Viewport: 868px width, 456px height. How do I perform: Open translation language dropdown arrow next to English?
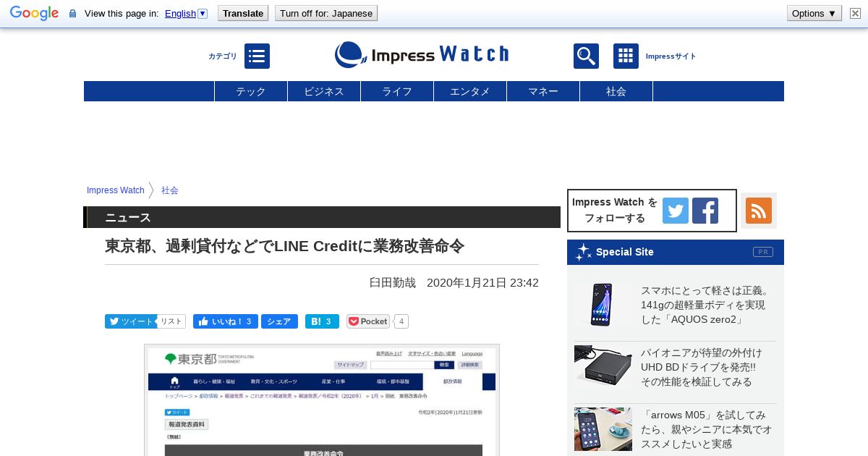point(203,13)
